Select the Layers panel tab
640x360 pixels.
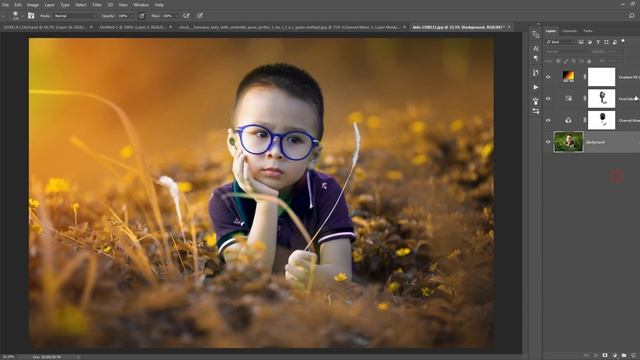[551, 31]
